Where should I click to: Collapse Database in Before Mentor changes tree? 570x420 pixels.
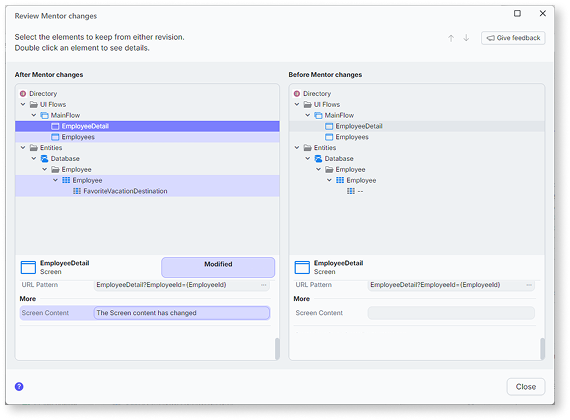click(x=308, y=159)
